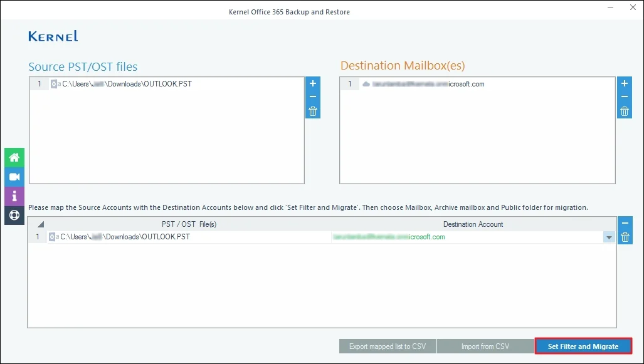Click Export mapped list to CSV

[x=388, y=346]
